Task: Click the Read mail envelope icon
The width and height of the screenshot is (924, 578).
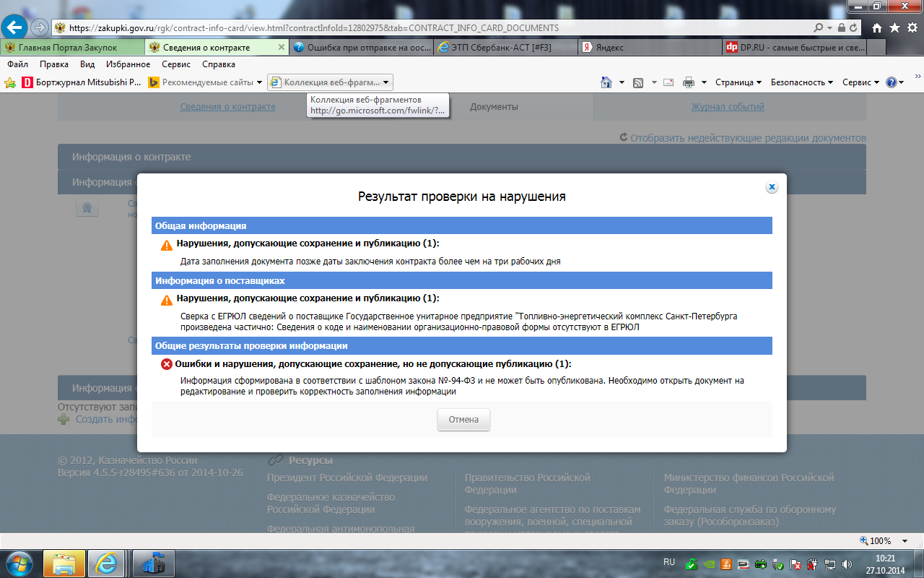Action: (x=668, y=82)
